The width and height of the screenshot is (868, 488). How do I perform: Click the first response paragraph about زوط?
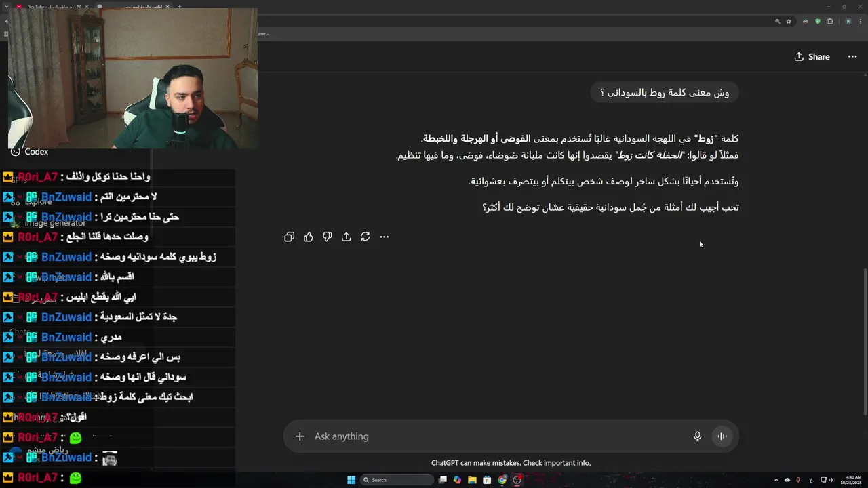(x=567, y=147)
